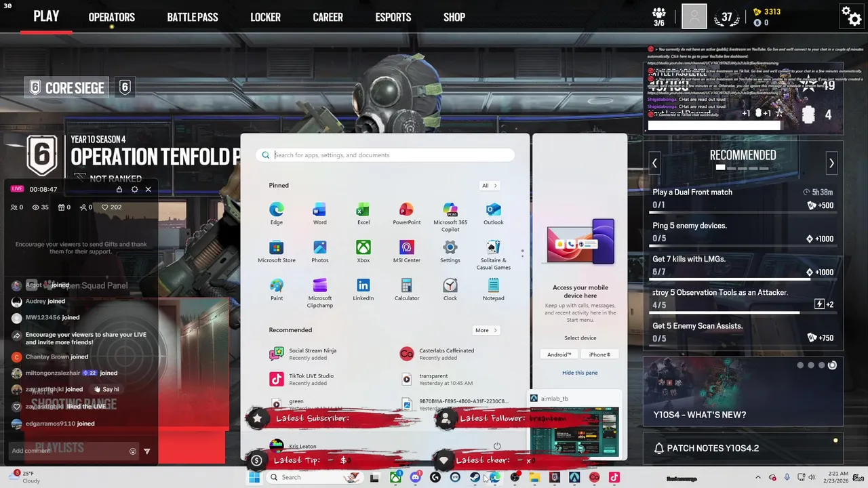Screen dimensions: 868x488
Task: Open Xbox app in pinned section
Action: pos(363,251)
